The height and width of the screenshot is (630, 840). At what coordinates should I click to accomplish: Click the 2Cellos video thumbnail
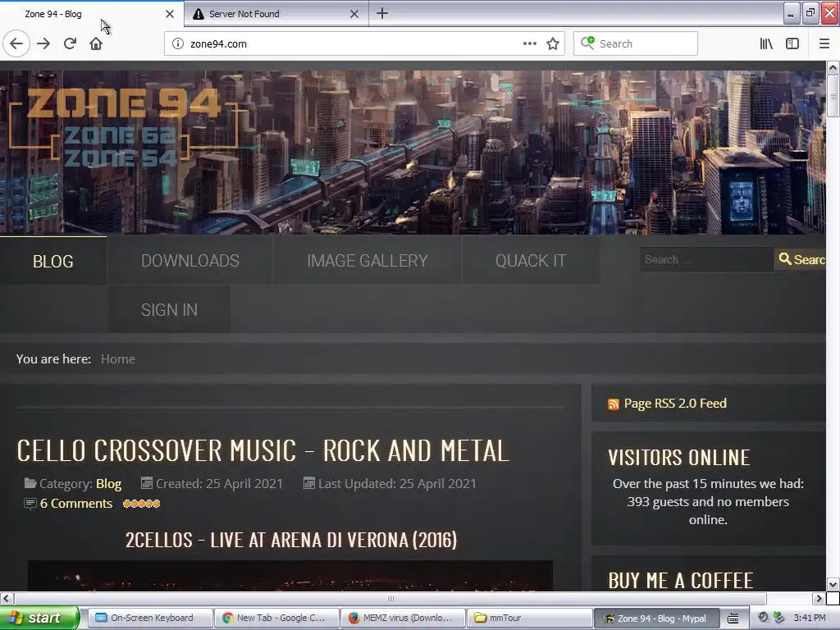(x=290, y=576)
